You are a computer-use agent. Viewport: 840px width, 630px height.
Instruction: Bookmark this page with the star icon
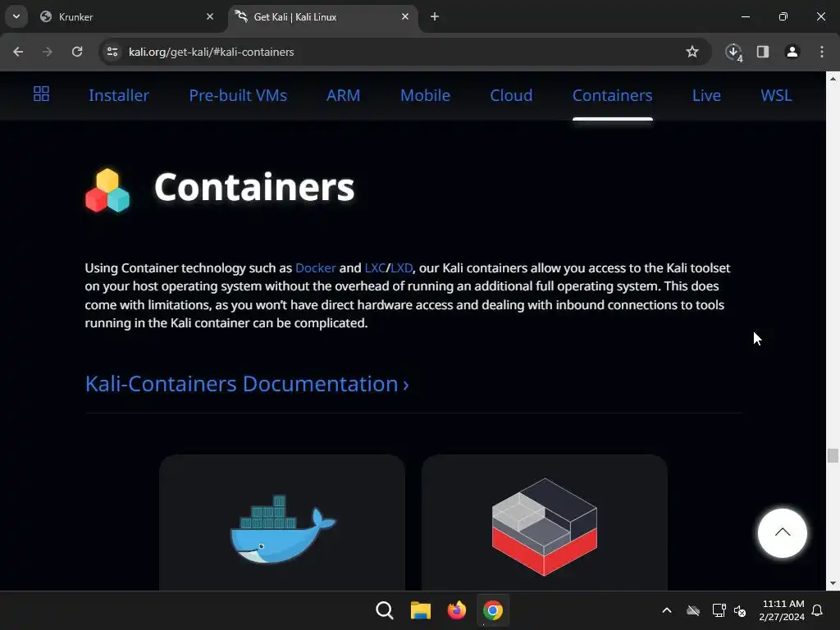pyautogui.click(x=692, y=52)
